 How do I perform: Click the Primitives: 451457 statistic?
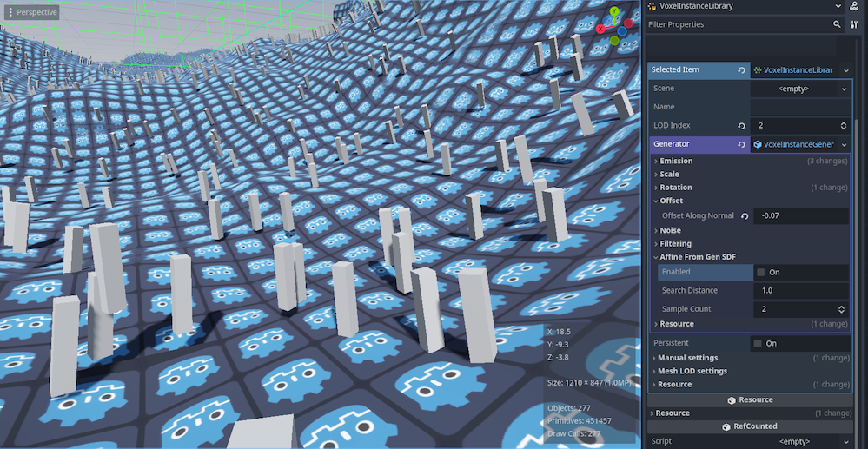click(x=579, y=420)
